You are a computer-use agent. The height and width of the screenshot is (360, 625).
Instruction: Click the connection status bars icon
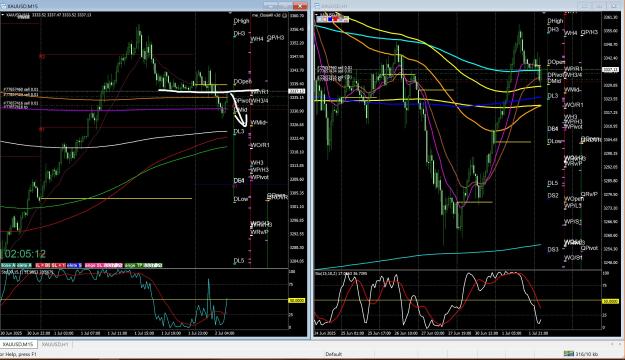coord(569,354)
